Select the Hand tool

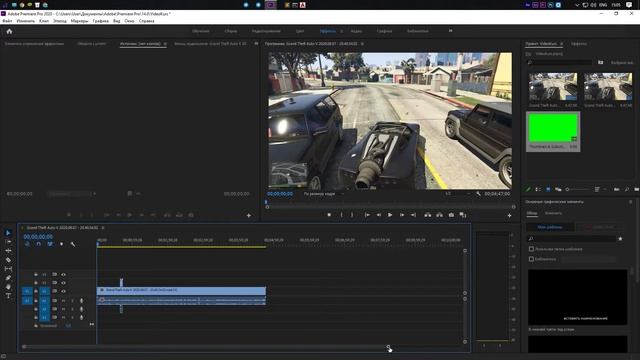(8, 287)
